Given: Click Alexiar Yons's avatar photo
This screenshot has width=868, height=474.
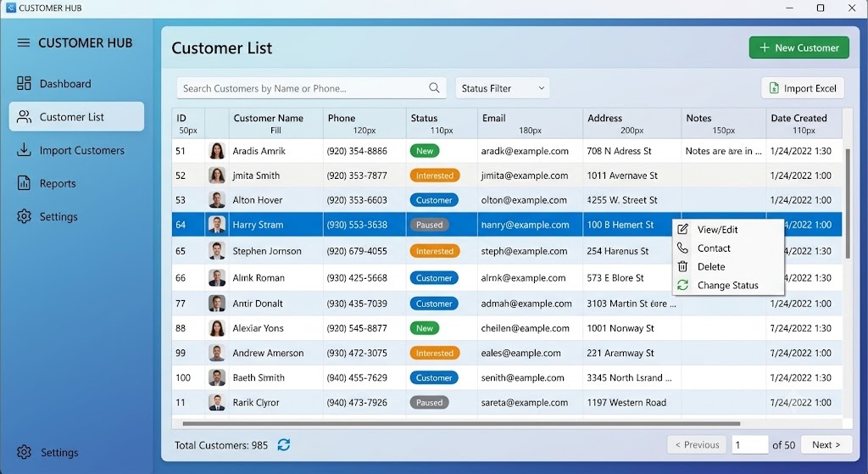Looking at the screenshot, I should click(x=216, y=328).
